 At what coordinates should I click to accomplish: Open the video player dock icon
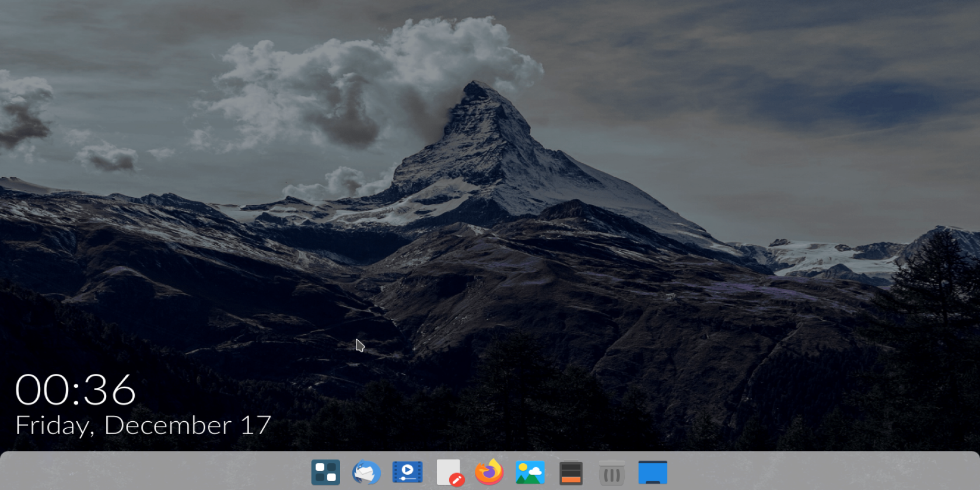click(408, 473)
